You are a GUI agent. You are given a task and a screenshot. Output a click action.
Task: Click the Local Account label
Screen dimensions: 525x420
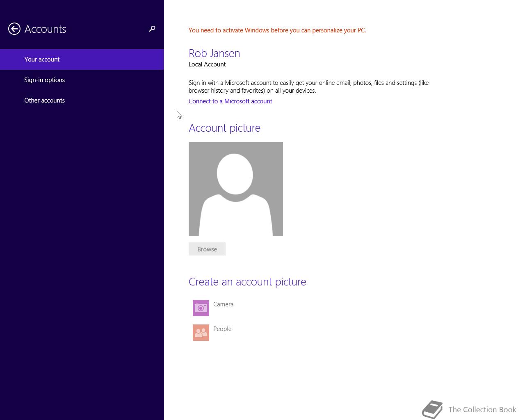click(207, 64)
